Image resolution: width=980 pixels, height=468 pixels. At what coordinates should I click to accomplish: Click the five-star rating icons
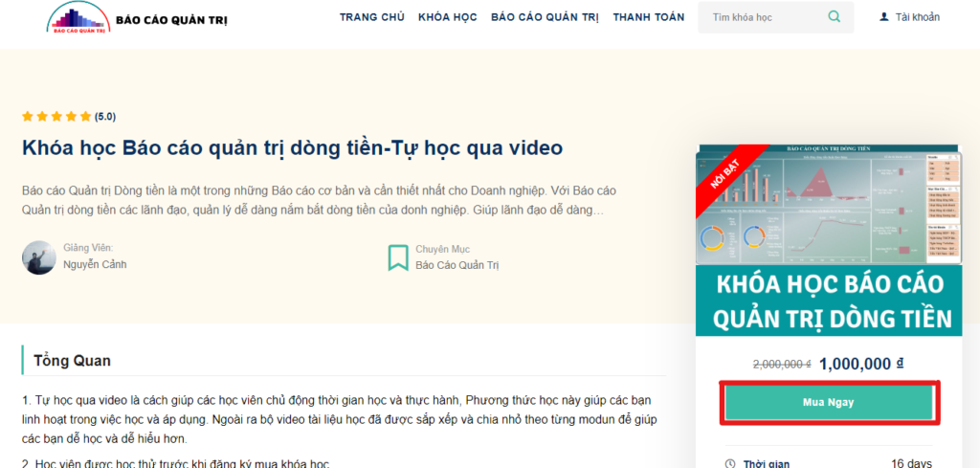[56, 116]
